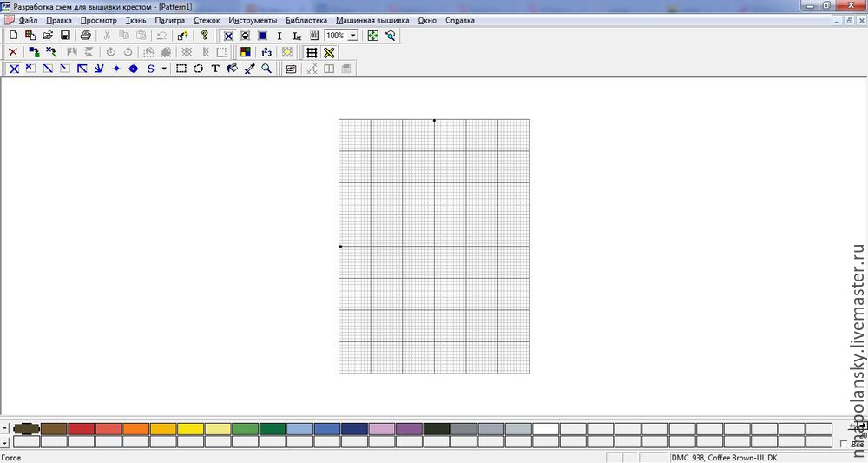
Task: Expand the specialty stitch dropdown arrow
Action: (x=164, y=69)
